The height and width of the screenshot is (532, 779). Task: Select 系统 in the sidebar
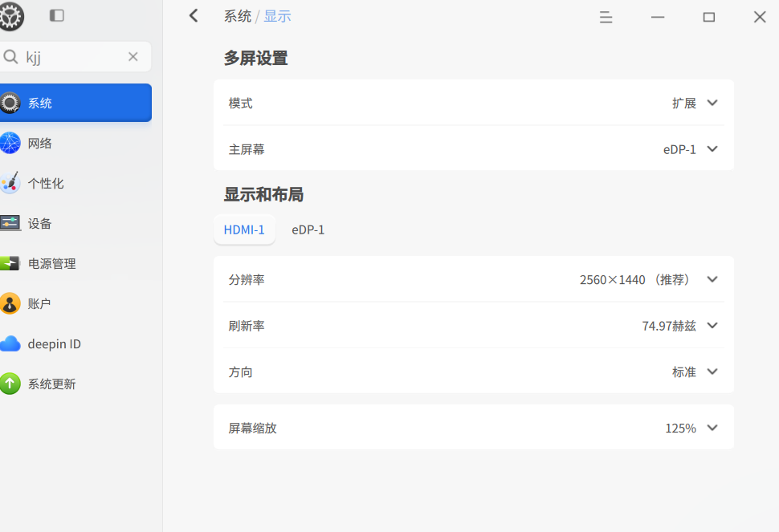[75, 103]
